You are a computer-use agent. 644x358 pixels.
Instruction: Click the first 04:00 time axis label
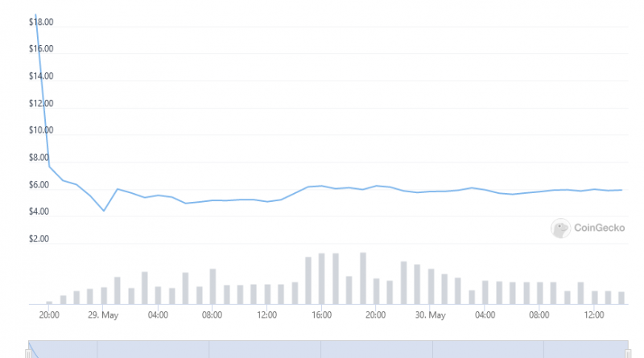coord(158,315)
